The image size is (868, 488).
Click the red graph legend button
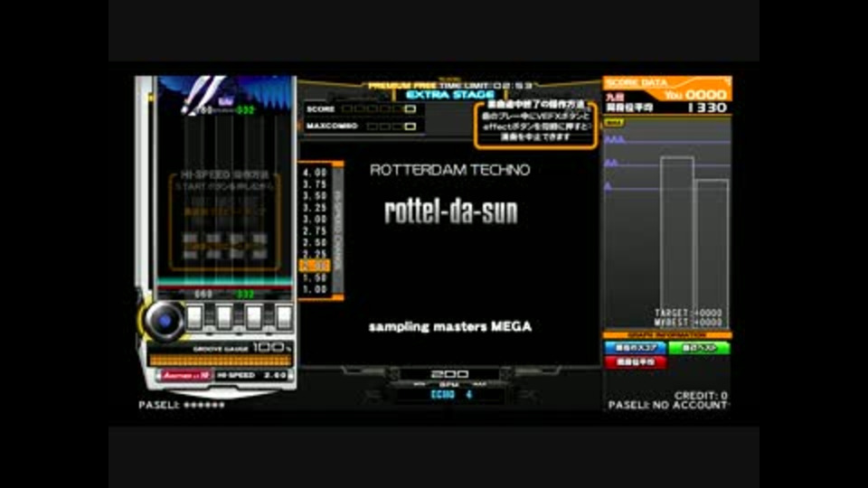tap(635, 362)
